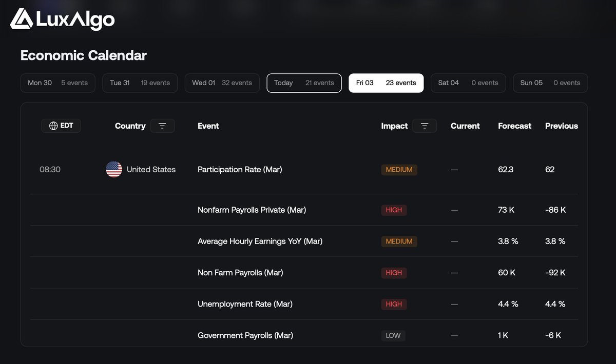Click the Economic Calendar heading

(x=84, y=55)
